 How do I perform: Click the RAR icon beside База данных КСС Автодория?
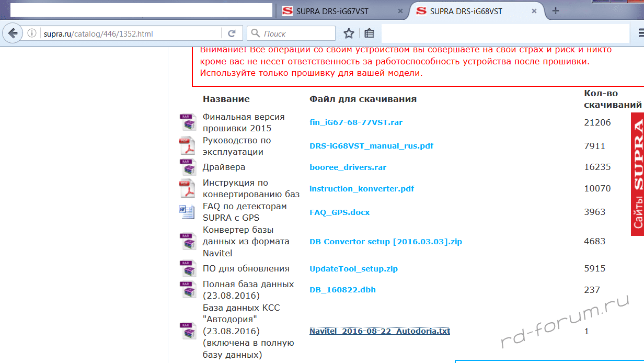pos(187,331)
